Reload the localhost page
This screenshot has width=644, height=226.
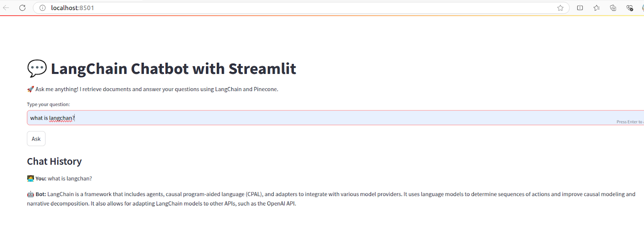23,8
